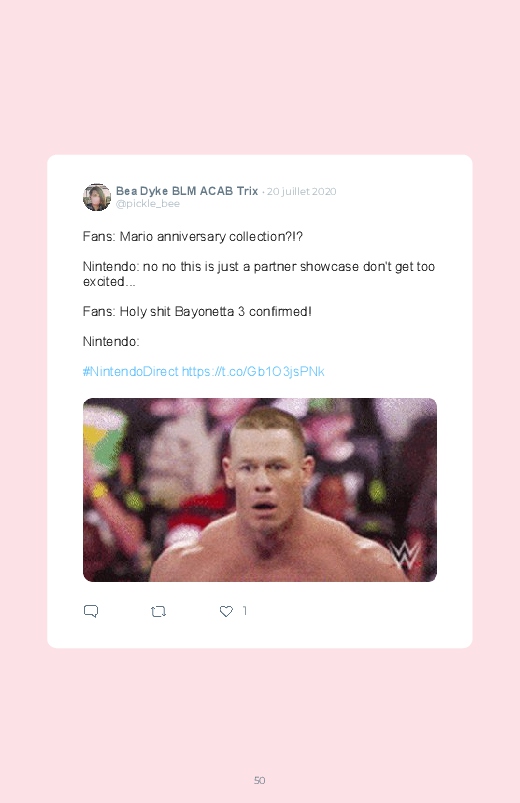Click the retweet arrows icon
Screen dimensions: 520x803
158,611
